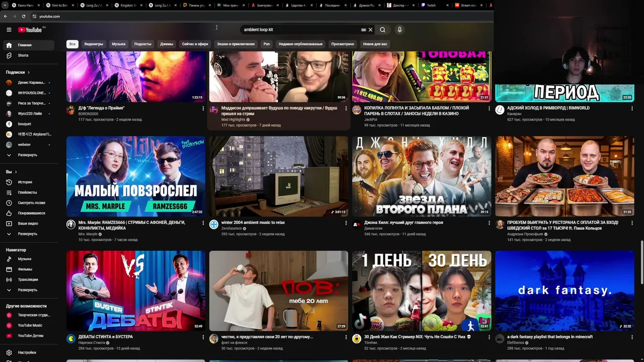Image resolution: width=644 pixels, height=362 pixels.
Task: Open options menu for Мэддисон допрашивает Вудуша video
Action: click(346, 108)
